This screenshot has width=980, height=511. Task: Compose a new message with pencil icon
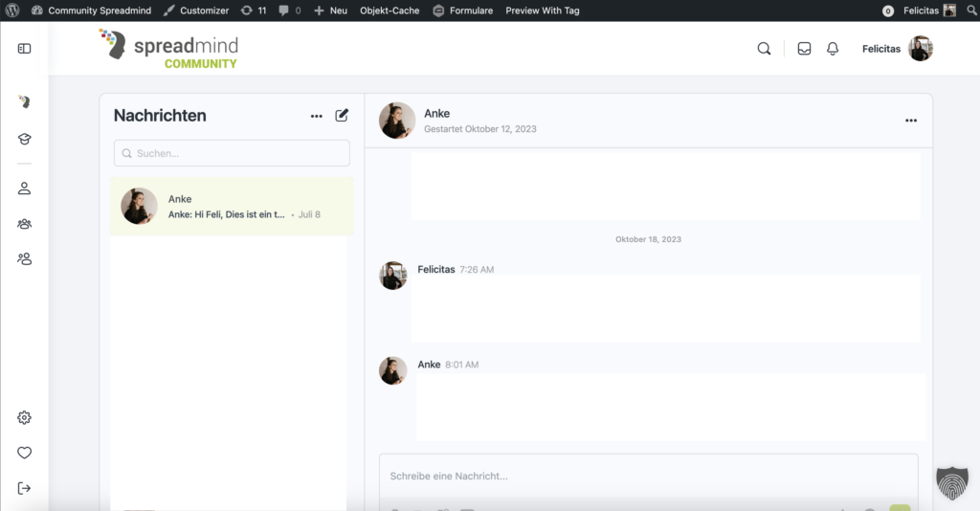point(342,116)
